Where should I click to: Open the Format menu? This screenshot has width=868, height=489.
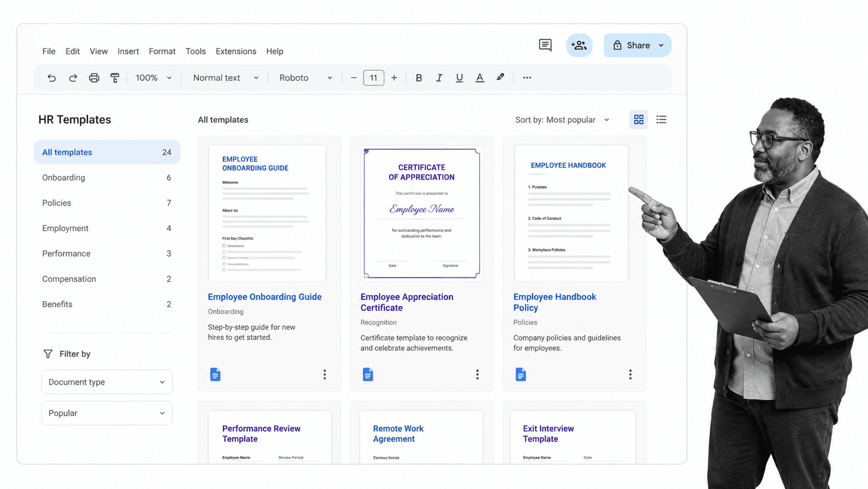point(162,51)
